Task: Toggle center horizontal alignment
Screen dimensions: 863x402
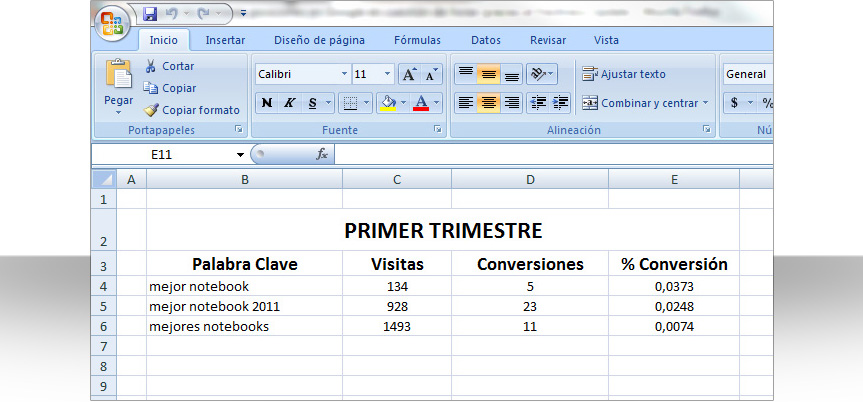Action: [488, 102]
